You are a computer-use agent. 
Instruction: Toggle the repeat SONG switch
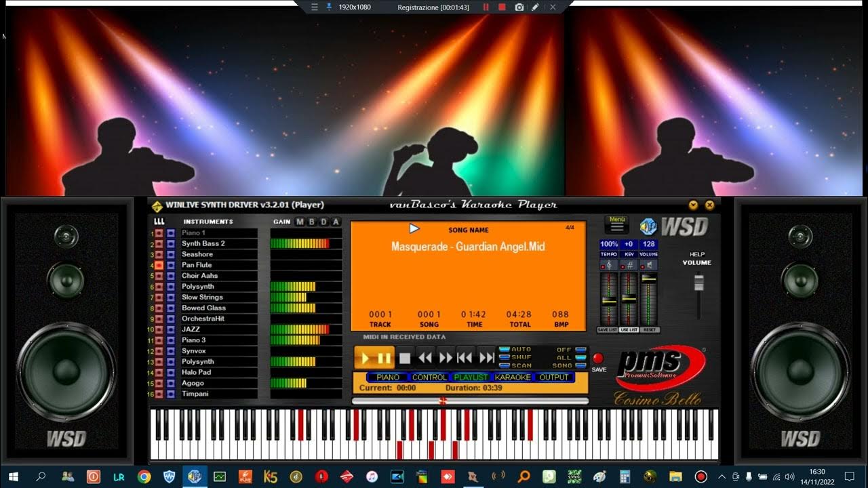(x=580, y=366)
